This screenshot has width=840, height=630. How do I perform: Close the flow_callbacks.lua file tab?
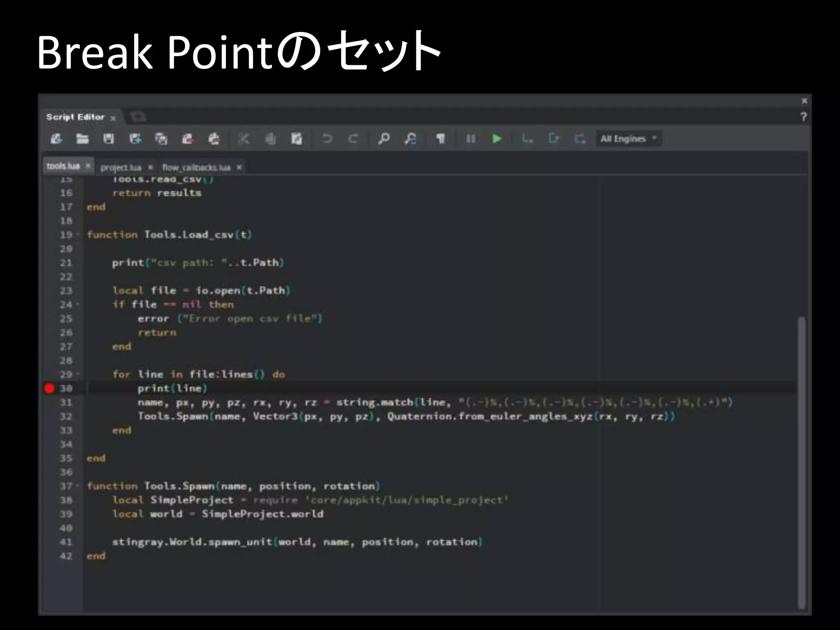click(x=239, y=167)
